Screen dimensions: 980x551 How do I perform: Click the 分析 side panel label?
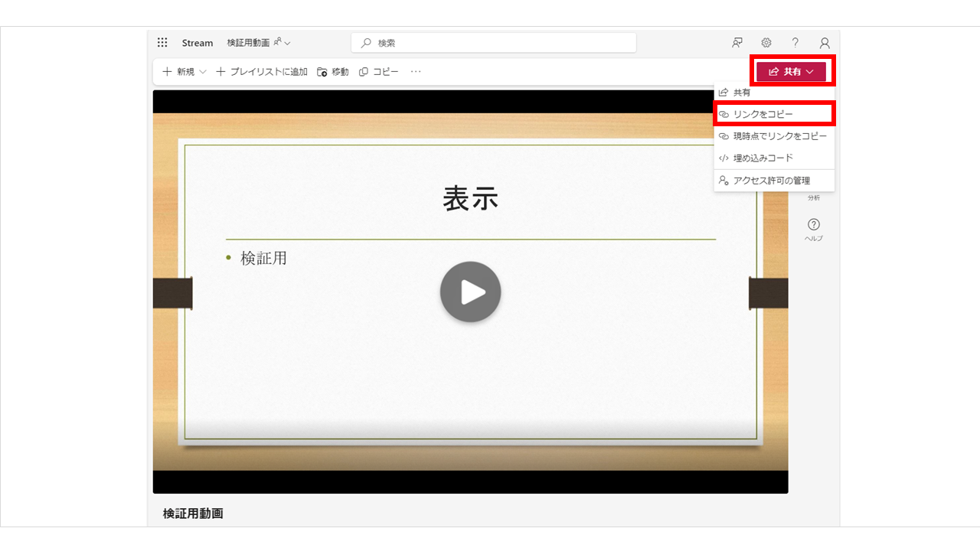[x=813, y=197]
